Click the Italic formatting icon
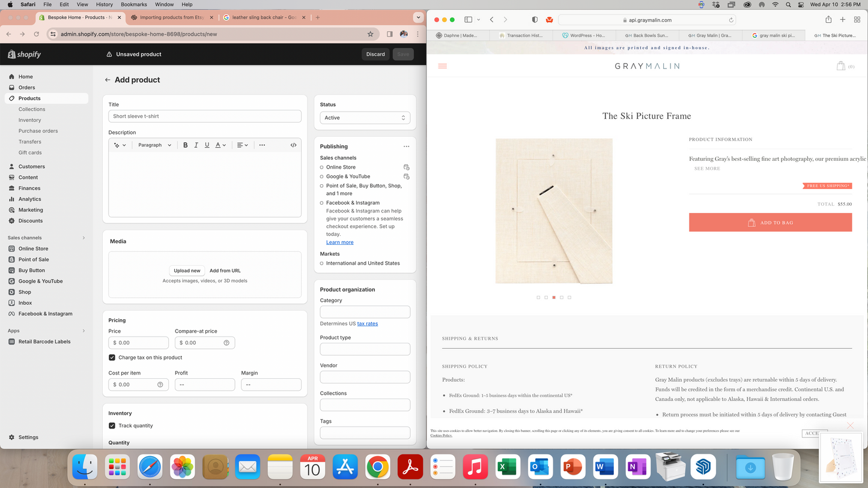 click(196, 145)
